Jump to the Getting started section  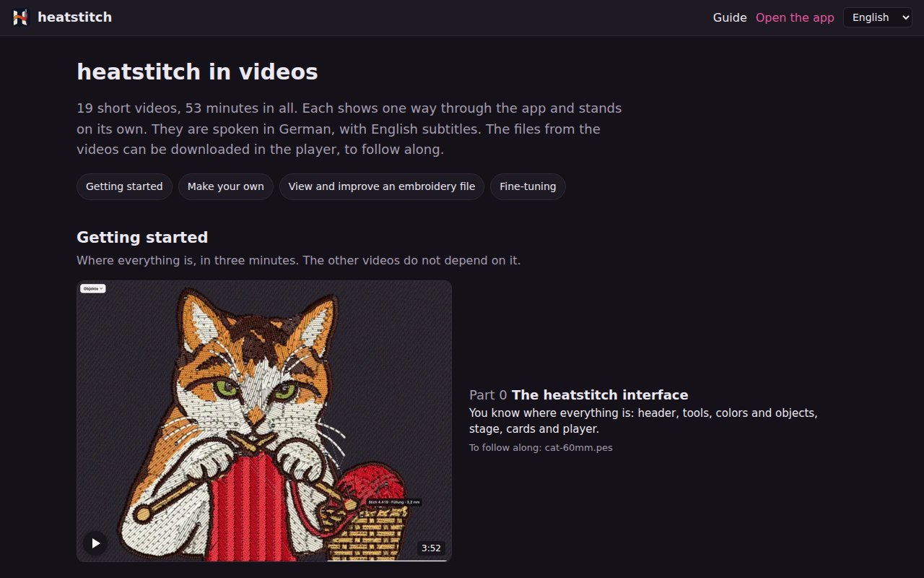(x=124, y=186)
